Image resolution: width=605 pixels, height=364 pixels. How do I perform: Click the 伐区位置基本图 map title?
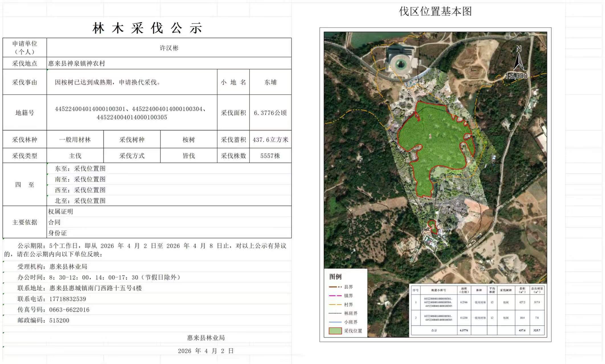point(435,12)
